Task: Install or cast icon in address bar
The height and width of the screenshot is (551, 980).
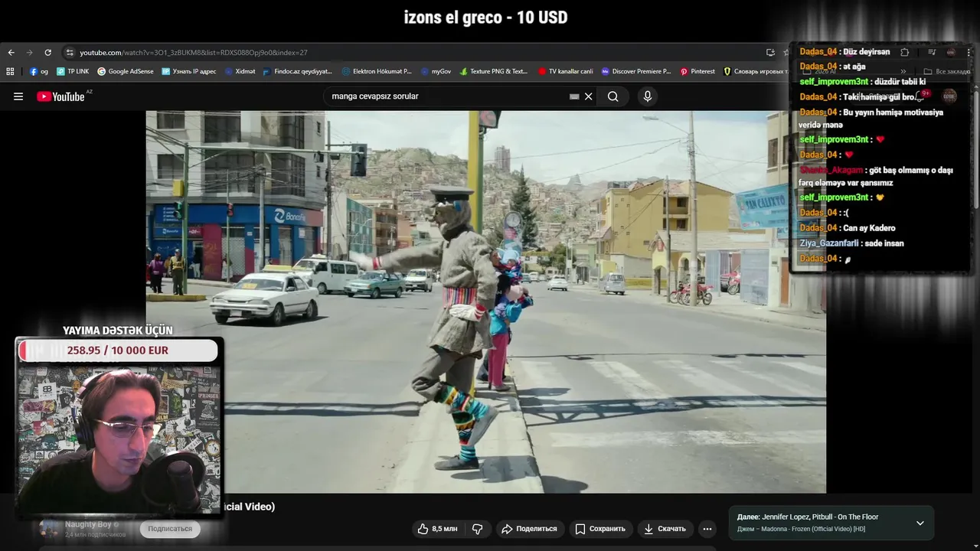Action: coord(770,53)
